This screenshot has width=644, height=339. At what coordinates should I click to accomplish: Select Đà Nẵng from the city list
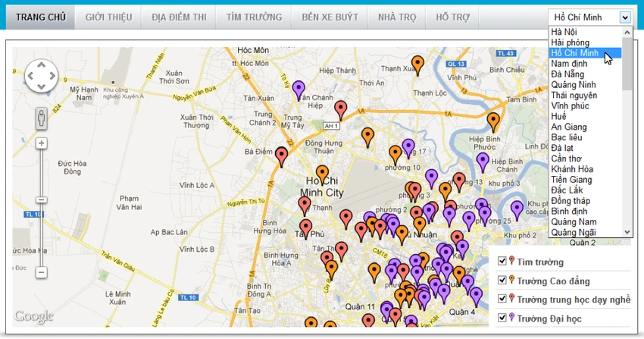click(586, 74)
